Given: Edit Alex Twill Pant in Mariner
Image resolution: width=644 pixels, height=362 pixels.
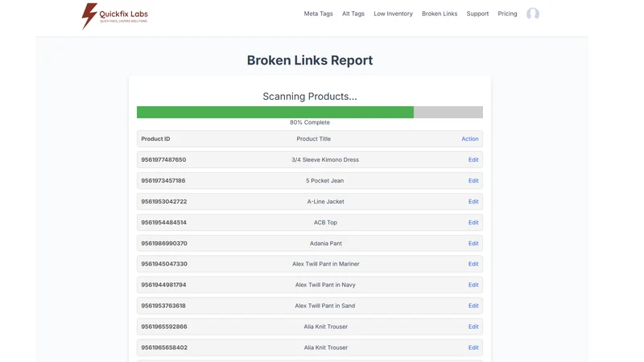Looking at the screenshot, I should (473, 264).
